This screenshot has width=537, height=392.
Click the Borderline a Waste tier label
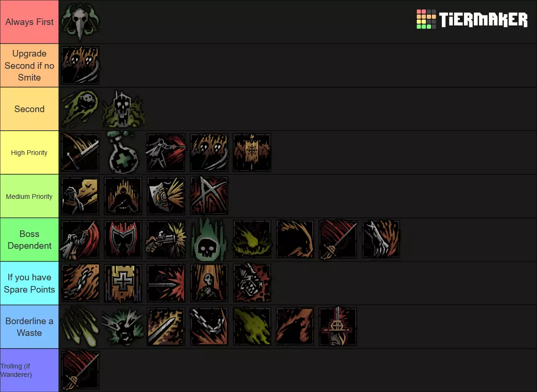(30, 327)
